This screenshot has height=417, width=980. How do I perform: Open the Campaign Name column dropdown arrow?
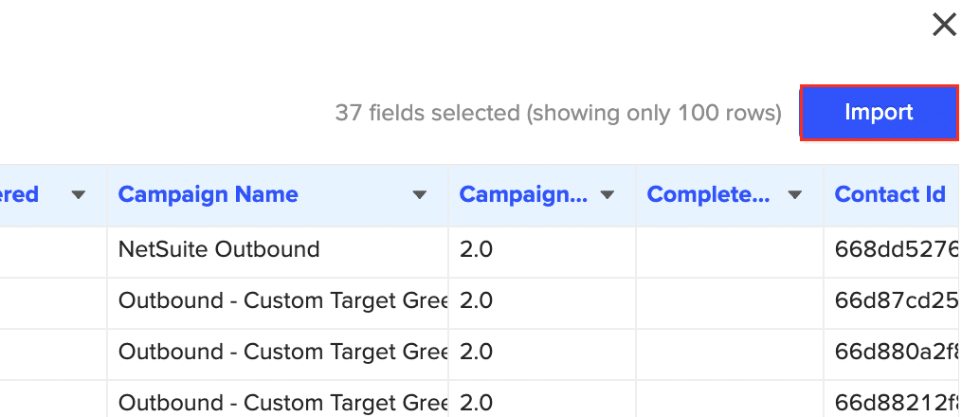[x=419, y=195]
